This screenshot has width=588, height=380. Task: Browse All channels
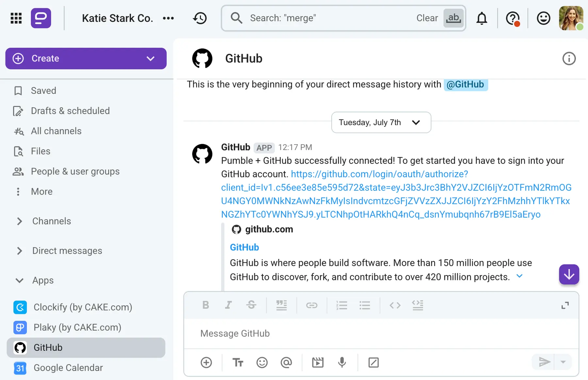pos(56,131)
